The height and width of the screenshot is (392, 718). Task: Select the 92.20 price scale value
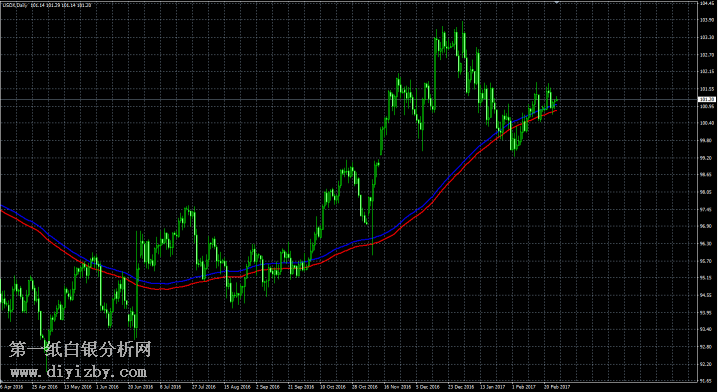tap(707, 364)
